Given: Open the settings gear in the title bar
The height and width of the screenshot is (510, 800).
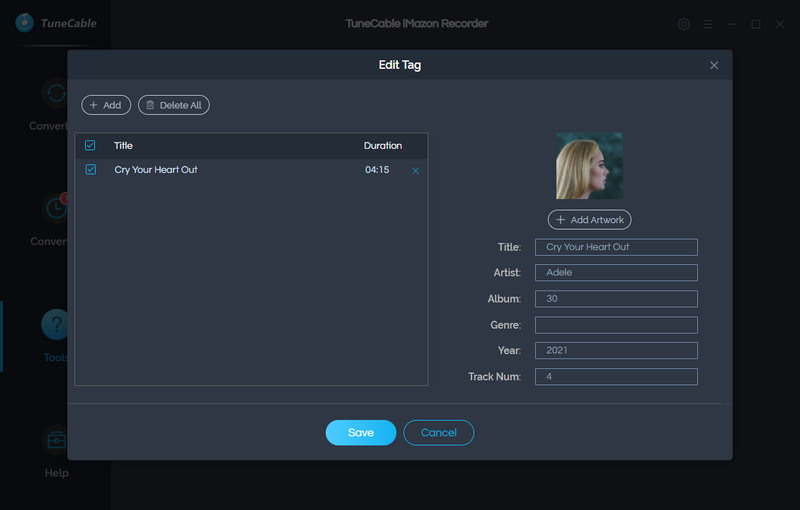Looking at the screenshot, I should coord(684,24).
